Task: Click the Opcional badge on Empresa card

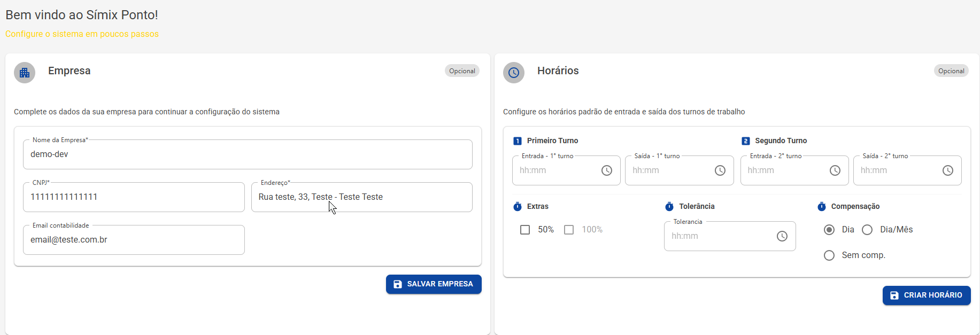Action: 462,71
